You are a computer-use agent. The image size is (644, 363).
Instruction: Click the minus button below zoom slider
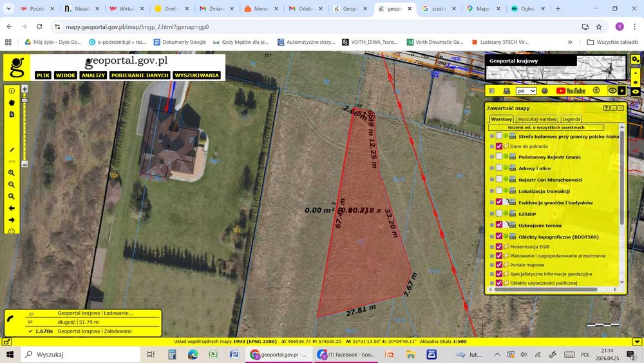tap(24, 164)
